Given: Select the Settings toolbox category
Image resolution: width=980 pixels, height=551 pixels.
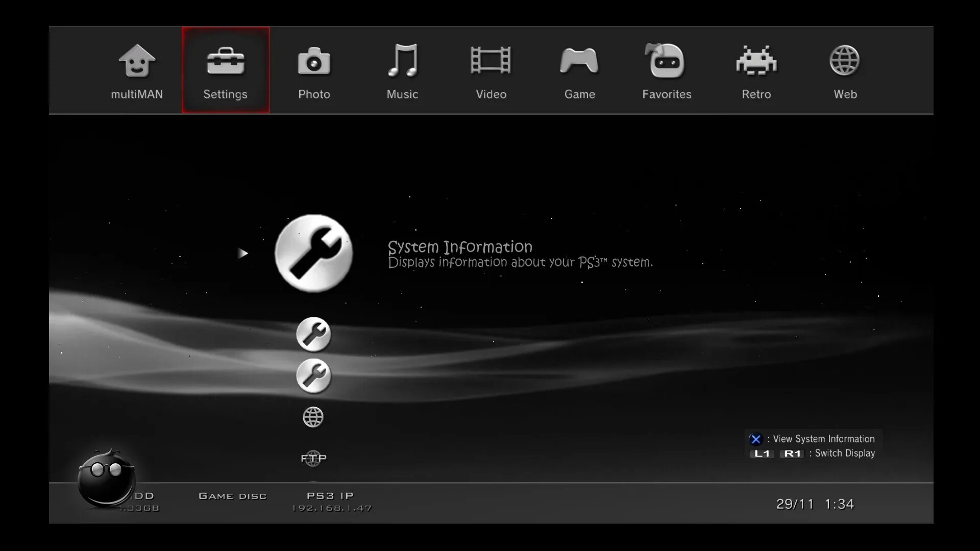Looking at the screenshot, I should [226, 70].
